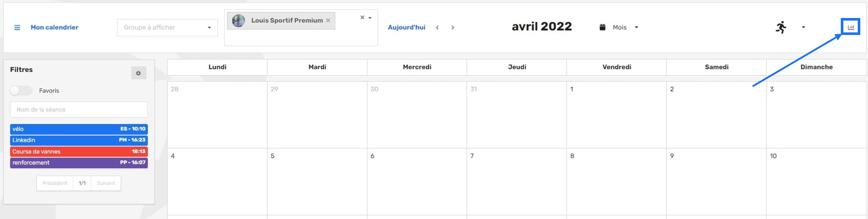Expand dropdown arrow next to running icon

pos(803,27)
